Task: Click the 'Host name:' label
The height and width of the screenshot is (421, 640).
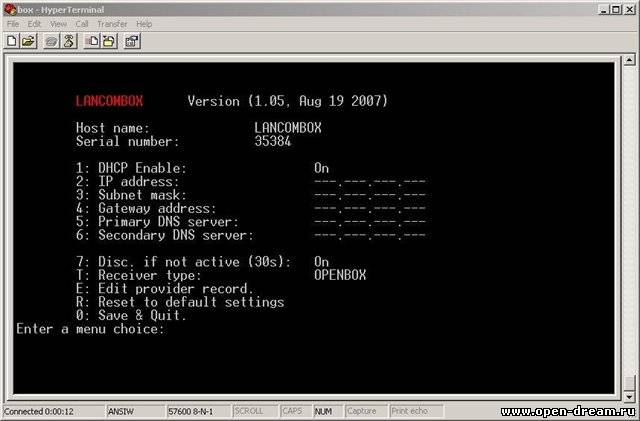Action: coord(113,128)
